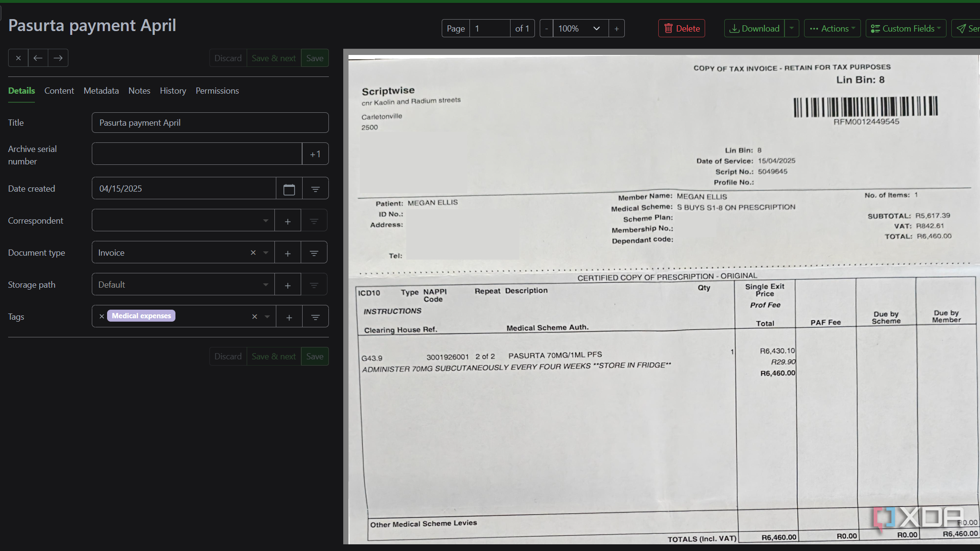This screenshot has width=980, height=551.
Task: Filter by storage path icon
Action: [x=314, y=285]
